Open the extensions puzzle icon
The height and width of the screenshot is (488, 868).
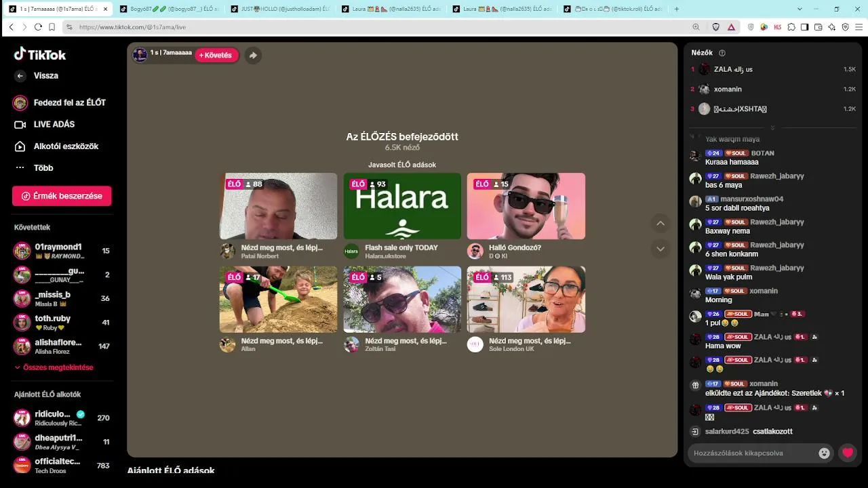[x=791, y=27]
